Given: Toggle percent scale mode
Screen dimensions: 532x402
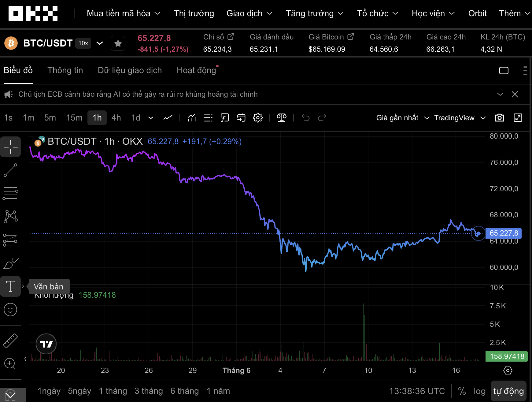Looking at the screenshot, I should coord(462,391).
